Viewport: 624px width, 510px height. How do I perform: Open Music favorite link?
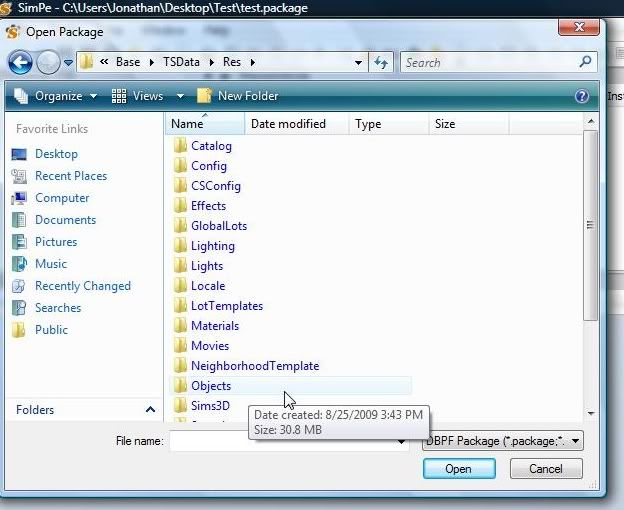pyautogui.click(x=51, y=264)
